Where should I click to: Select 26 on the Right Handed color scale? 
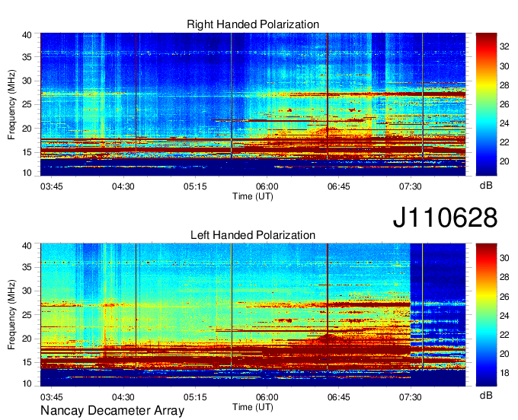pos(504,104)
